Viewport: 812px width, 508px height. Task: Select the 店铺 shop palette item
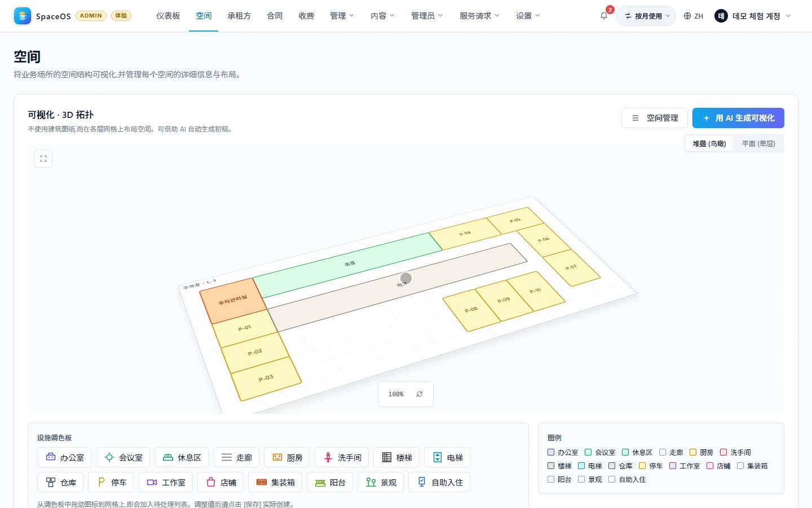point(220,482)
